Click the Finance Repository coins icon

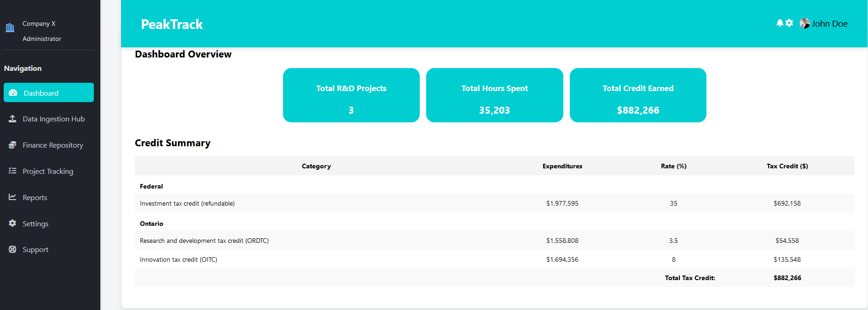(12, 145)
